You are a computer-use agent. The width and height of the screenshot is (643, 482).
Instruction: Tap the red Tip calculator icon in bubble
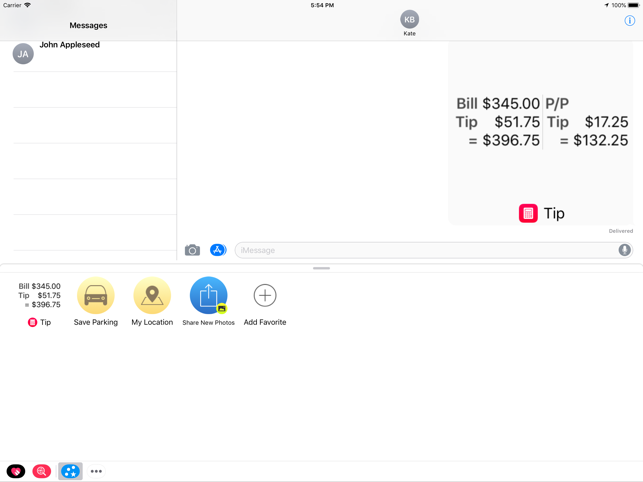[x=528, y=213]
